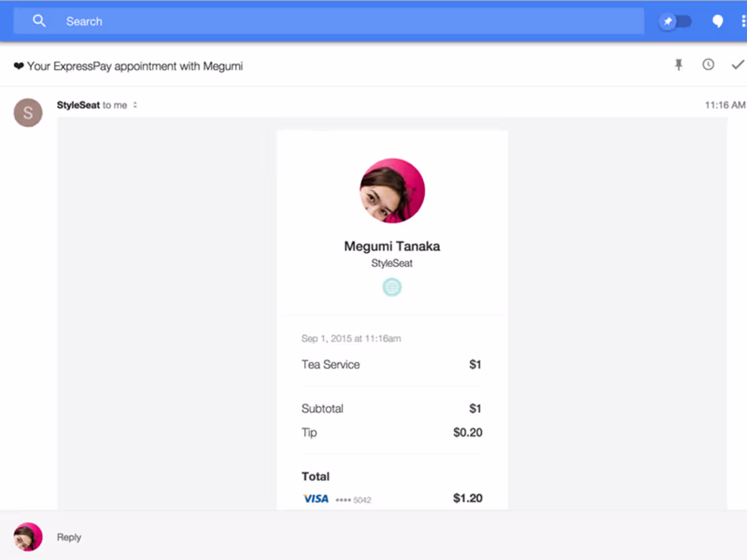The height and width of the screenshot is (560, 747).
Task: Click the receipt date 'Sep 1, 2015 at 11:16am'
Action: [x=351, y=339]
